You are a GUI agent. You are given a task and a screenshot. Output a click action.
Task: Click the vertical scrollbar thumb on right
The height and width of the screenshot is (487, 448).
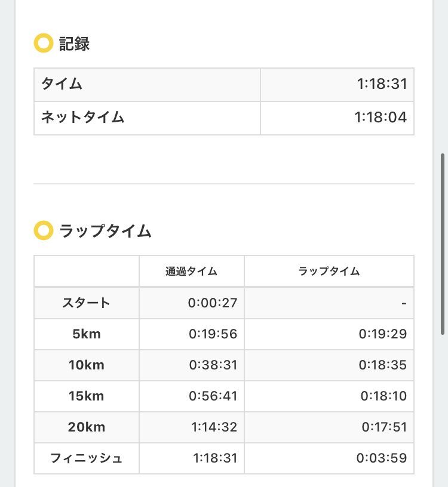click(443, 244)
